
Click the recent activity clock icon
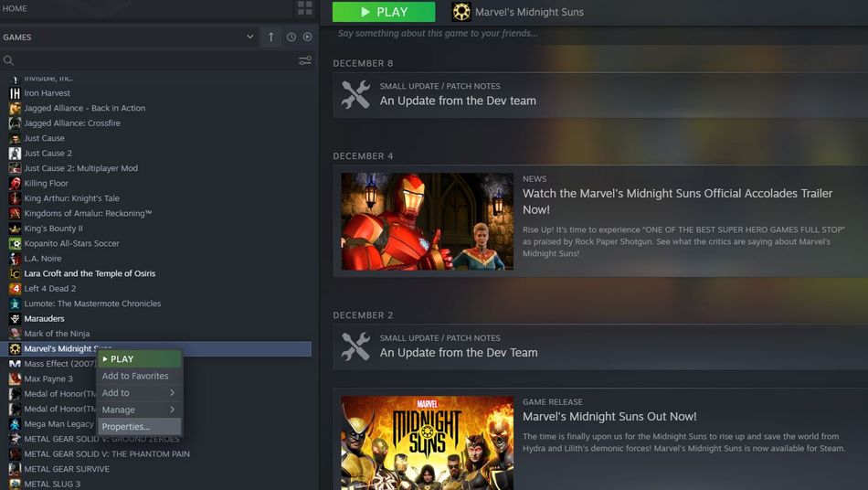pos(291,37)
